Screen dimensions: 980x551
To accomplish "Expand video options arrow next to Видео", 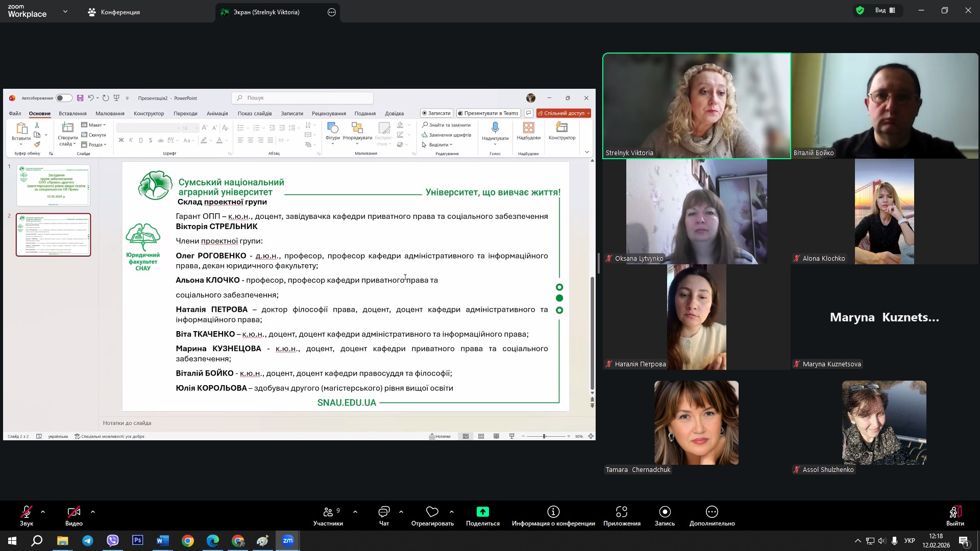I will 93,511.
